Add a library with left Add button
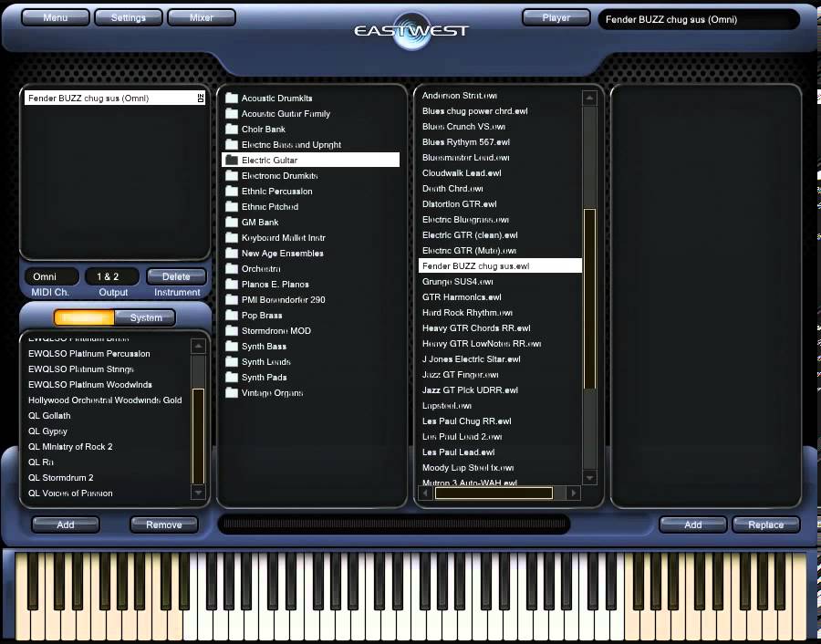The image size is (821, 644). pyautogui.click(x=66, y=525)
